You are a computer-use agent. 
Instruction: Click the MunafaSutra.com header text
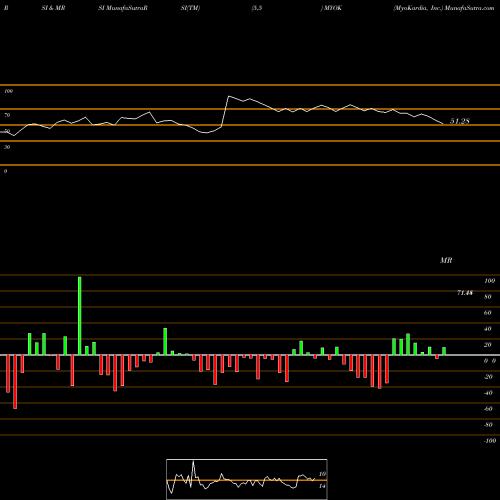469,8
